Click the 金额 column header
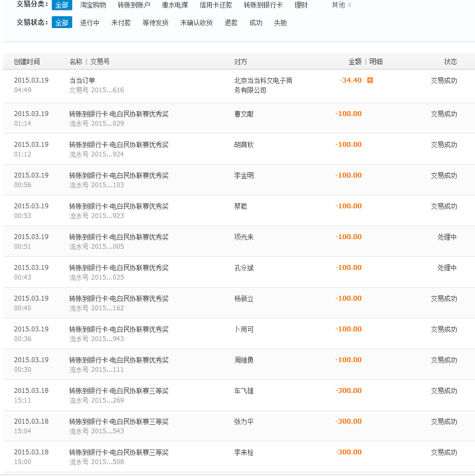The image size is (475, 476). (355, 62)
